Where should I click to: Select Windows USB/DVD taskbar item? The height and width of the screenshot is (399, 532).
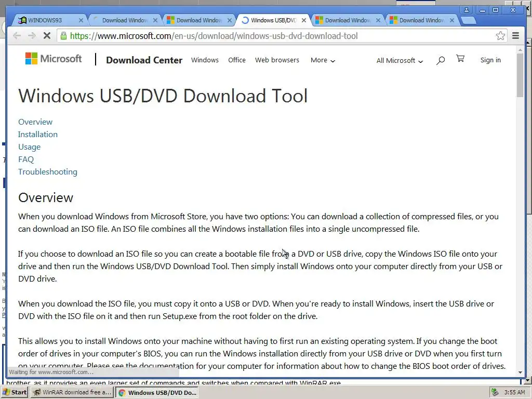pyautogui.click(x=157, y=393)
